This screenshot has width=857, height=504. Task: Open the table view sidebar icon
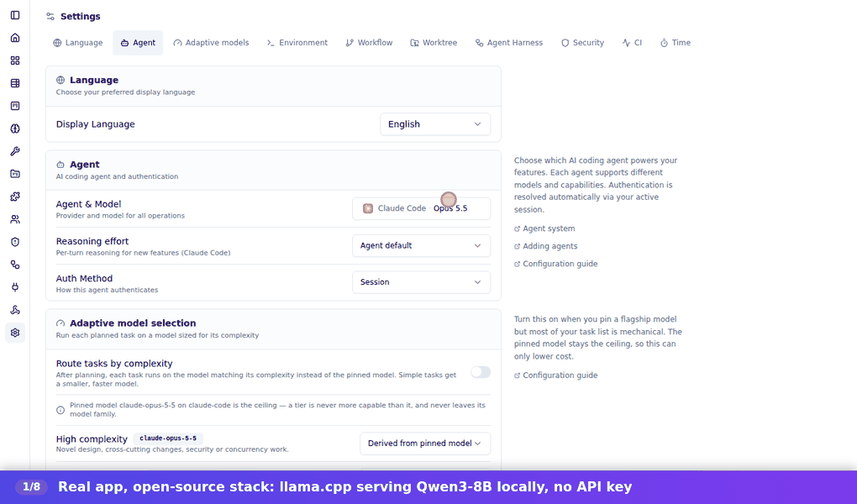click(15, 83)
